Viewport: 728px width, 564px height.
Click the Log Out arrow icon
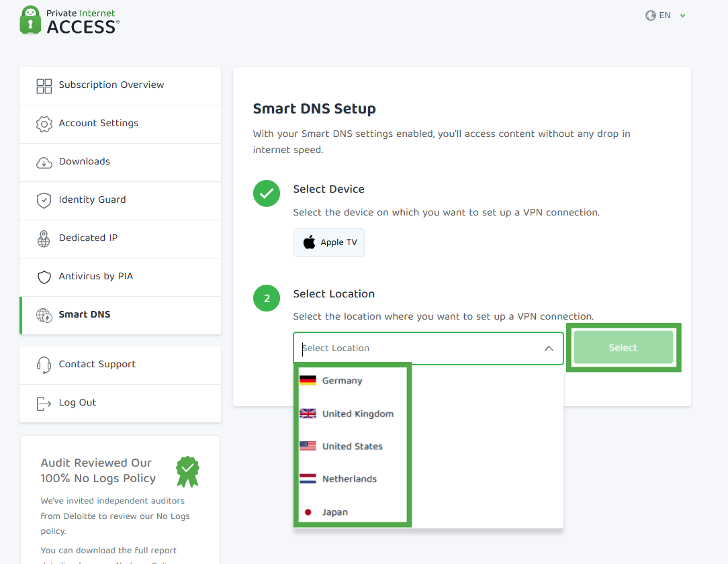[x=44, y=404]
